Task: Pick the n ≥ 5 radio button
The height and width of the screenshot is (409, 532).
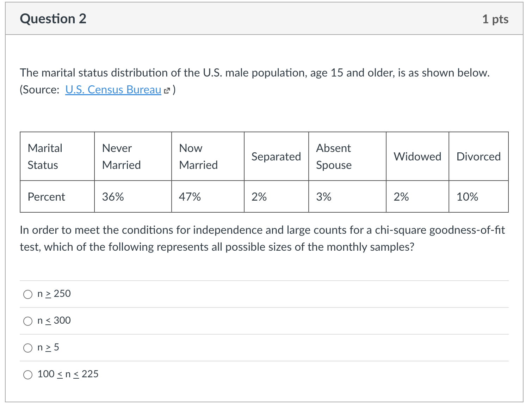Action: click(x=28, y=348)
